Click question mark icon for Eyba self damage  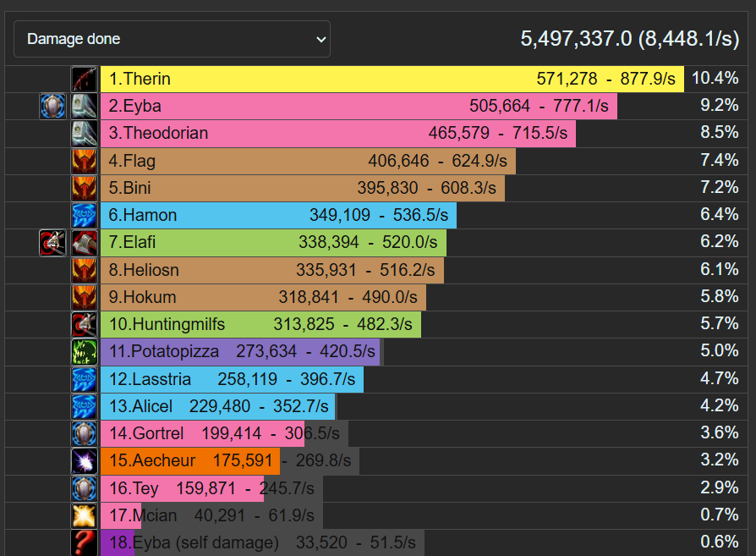pyautogui.click(x=85, y=543)
